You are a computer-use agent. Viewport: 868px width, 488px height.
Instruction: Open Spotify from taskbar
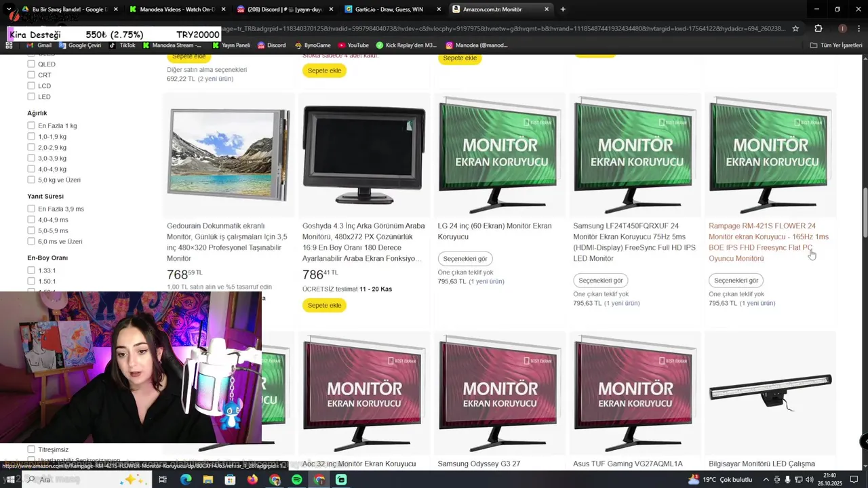297,479
